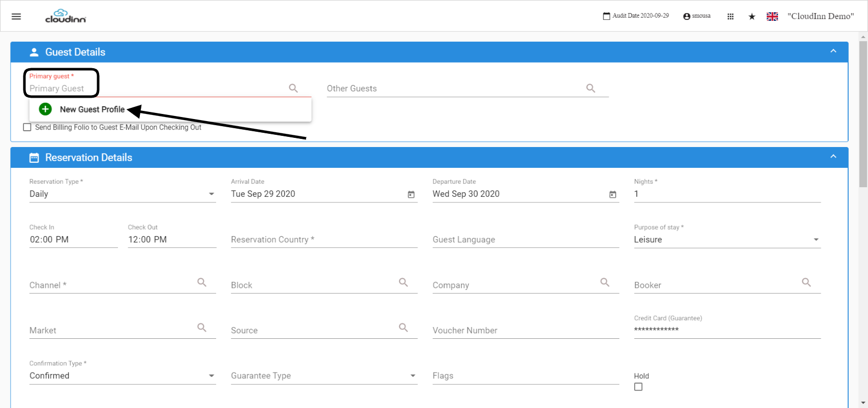This screenshot has width=868, height=408.
Task: Click the Credit Card (Guarantee) field
Action: (727, 330)
